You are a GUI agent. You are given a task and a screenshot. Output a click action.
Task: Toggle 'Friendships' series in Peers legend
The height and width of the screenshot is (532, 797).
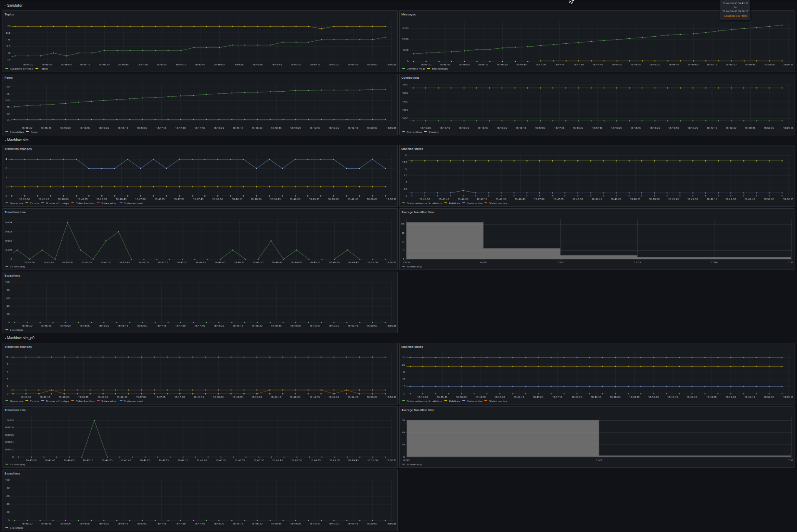(x=17, y=132)
